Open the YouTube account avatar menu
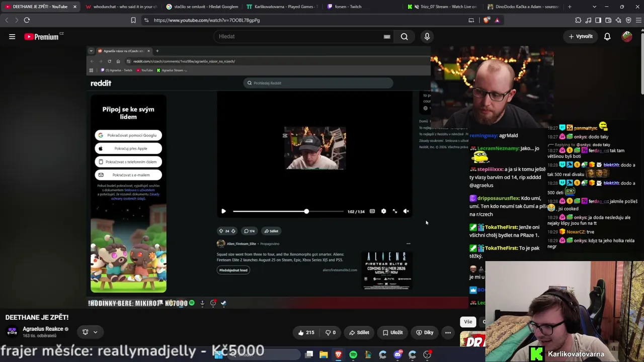Viewport: 644px width, 362px height. 627,37
